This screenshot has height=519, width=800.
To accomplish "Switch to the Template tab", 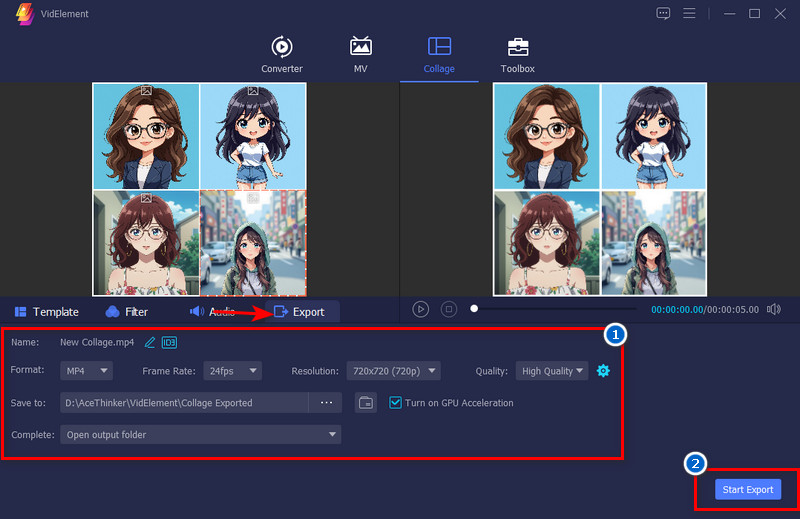I will coord(46,312).
